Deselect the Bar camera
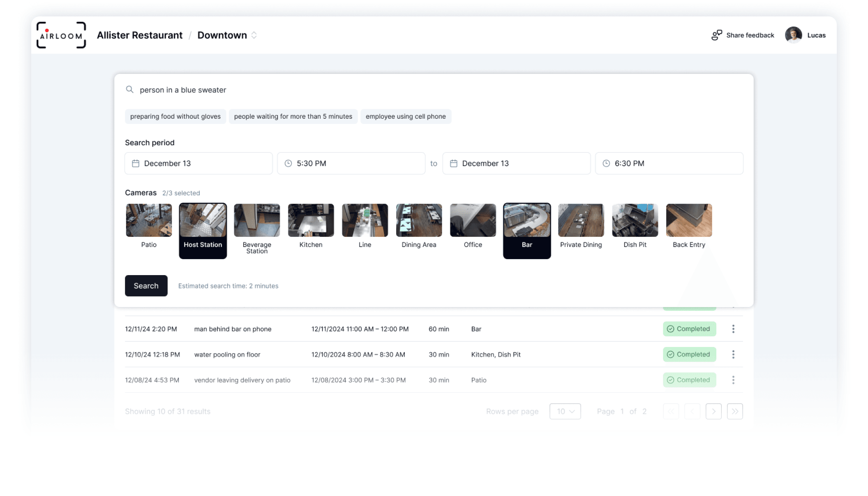This screenshot has height=496, width=868. point(527,230)
